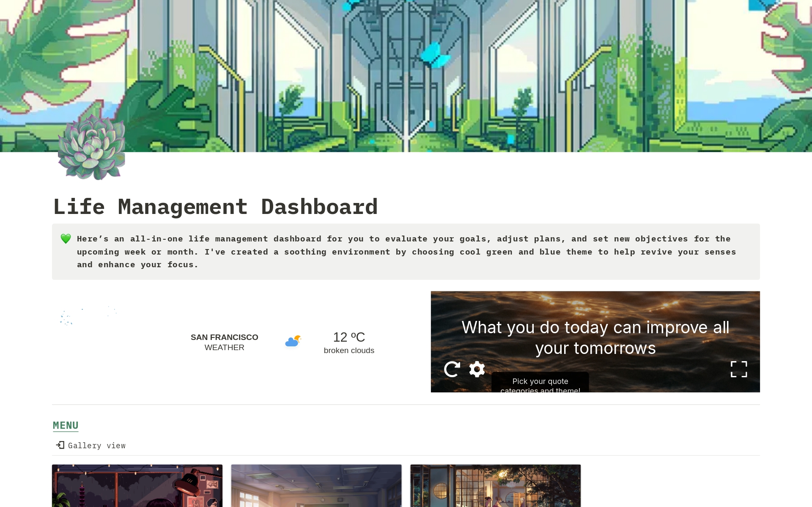Refresh the quote with the reload icon
Viewport: 812px width, 507px height.
(452, 369)
